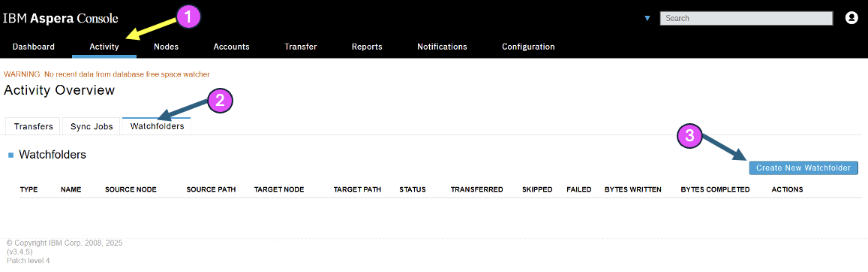
Task: Go to the Activity menu
Action: point(104,47)
